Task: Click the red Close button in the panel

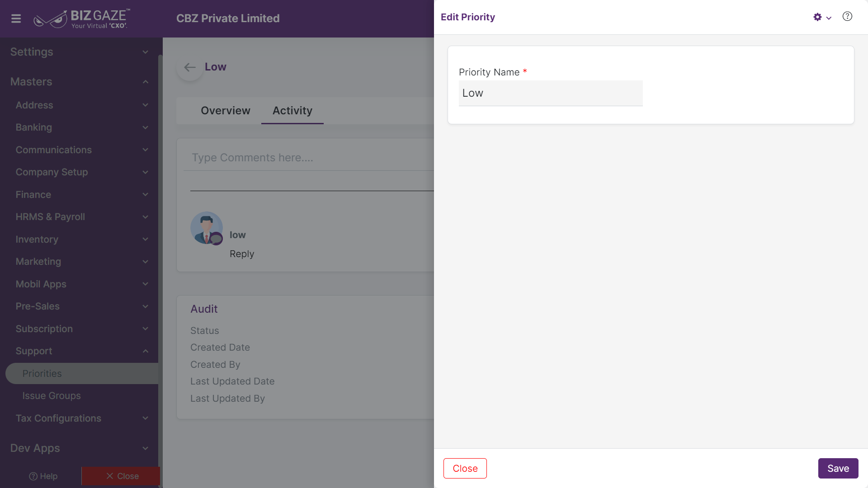Action: coord(465,469)
